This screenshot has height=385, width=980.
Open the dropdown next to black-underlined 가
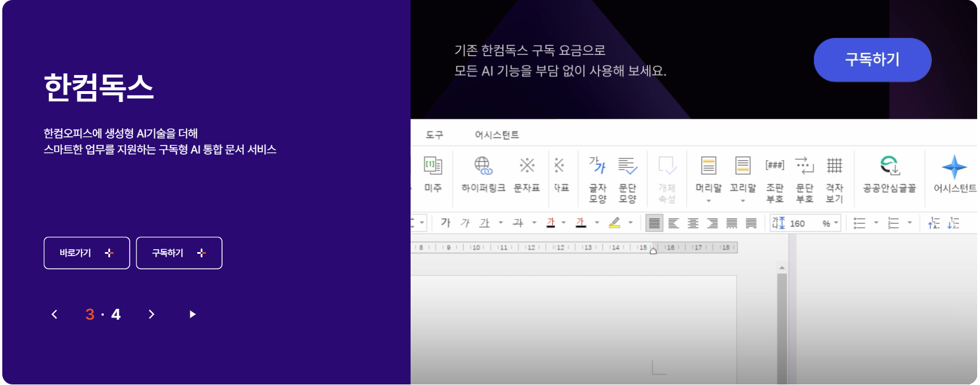pos(597,223)
